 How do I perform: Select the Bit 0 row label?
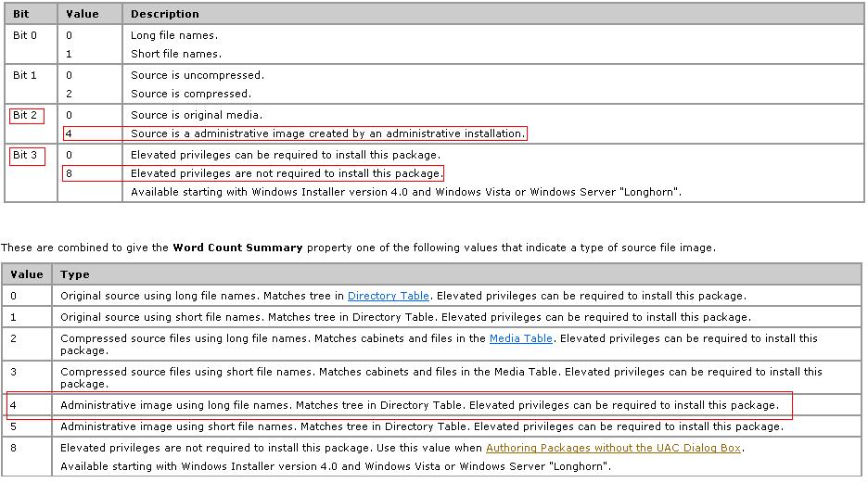point(24,34)
